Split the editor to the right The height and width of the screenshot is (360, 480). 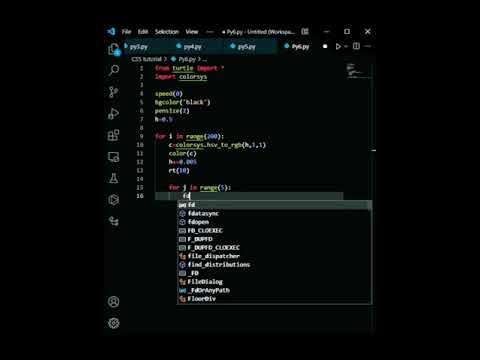pos(356,46)
